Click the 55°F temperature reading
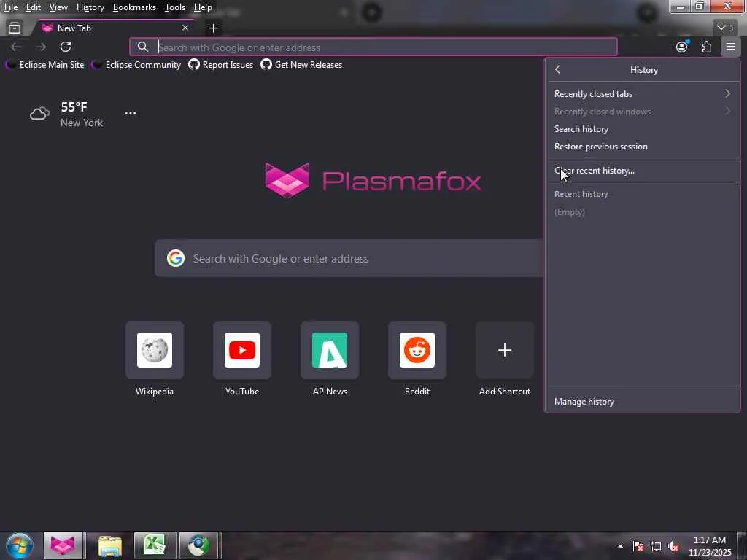The height and width of the screenshot is (560, 747). click(x=74, y=106)
